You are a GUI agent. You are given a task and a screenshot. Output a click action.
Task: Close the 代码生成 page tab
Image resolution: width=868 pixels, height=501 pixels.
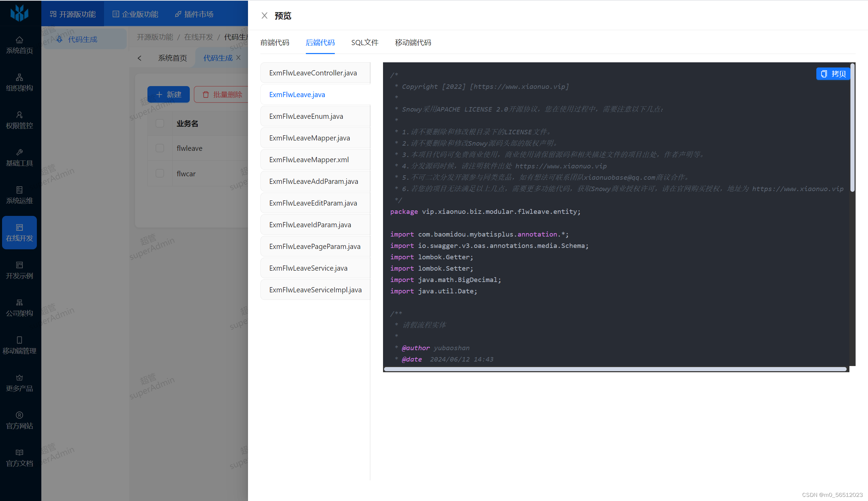(238, 58)
